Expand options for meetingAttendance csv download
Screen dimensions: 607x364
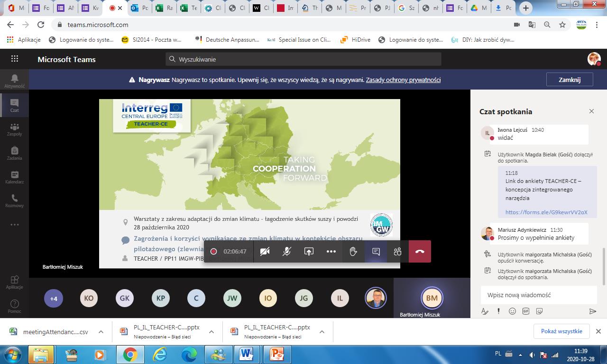tap(101, 332)
